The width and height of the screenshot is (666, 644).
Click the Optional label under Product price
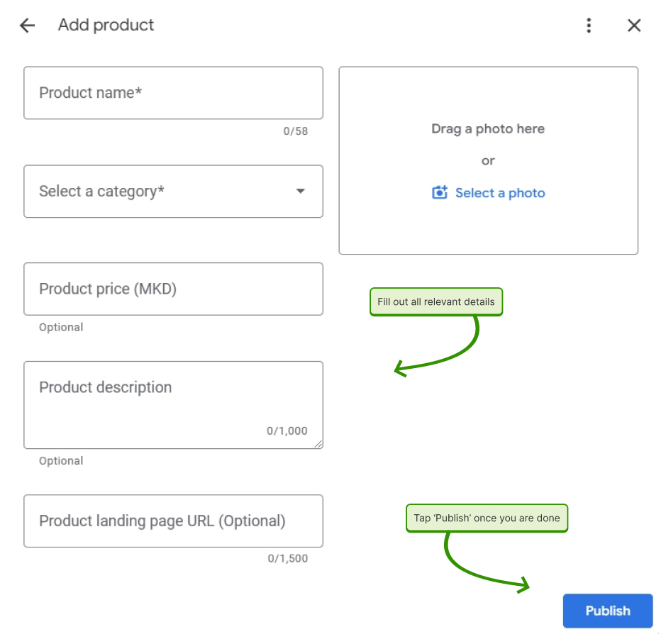coord(61,327)
